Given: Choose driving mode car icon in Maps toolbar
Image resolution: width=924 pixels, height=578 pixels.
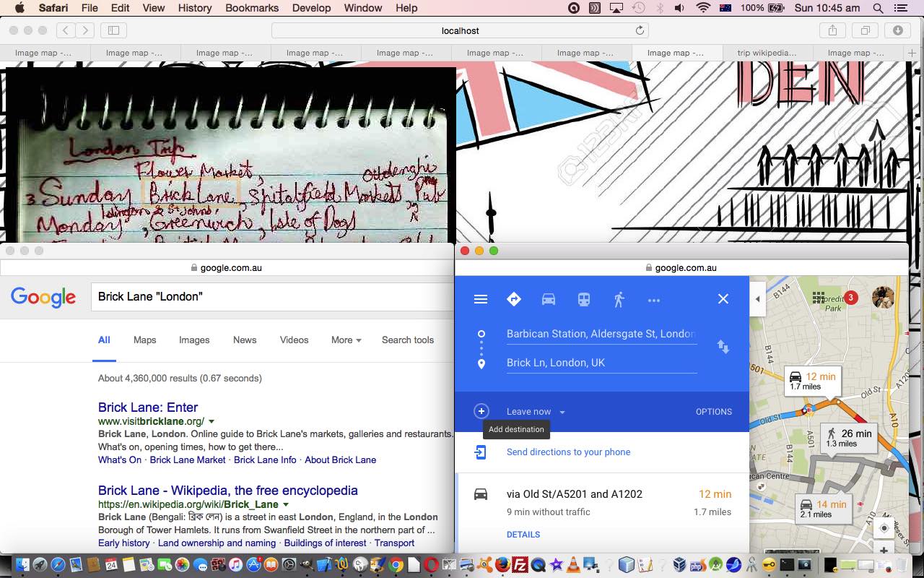Looking at the screenshot, I should [549, 299].
